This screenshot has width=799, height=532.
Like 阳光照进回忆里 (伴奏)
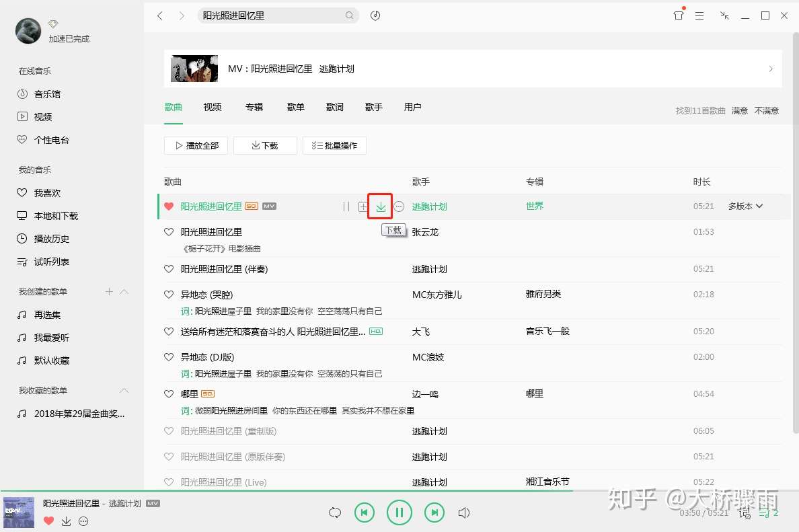pos(169,268)
